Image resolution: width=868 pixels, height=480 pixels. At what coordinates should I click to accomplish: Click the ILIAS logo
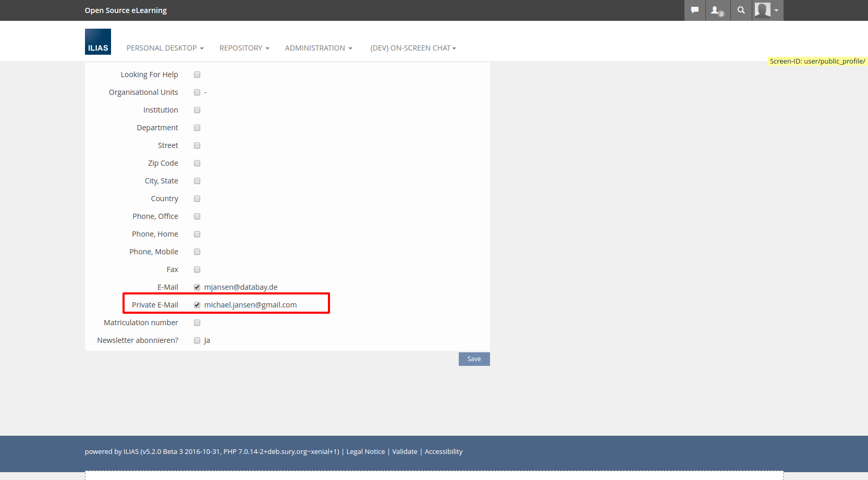(x=98, y=42)
